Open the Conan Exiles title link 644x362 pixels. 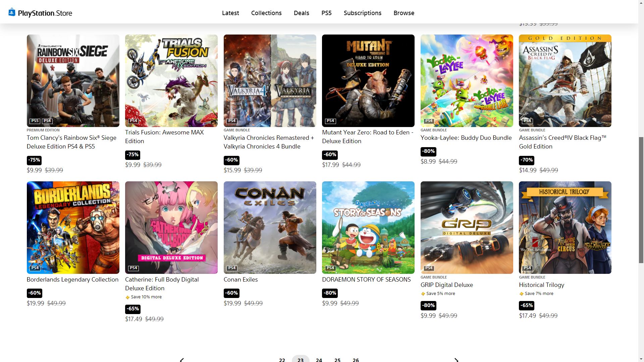240,280
